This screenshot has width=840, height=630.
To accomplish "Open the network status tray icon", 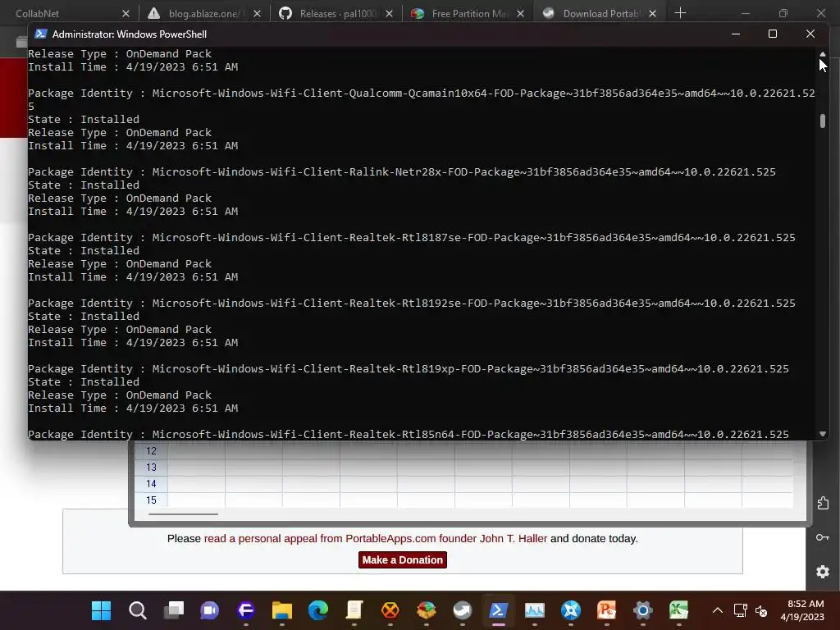I will [741, 610].
